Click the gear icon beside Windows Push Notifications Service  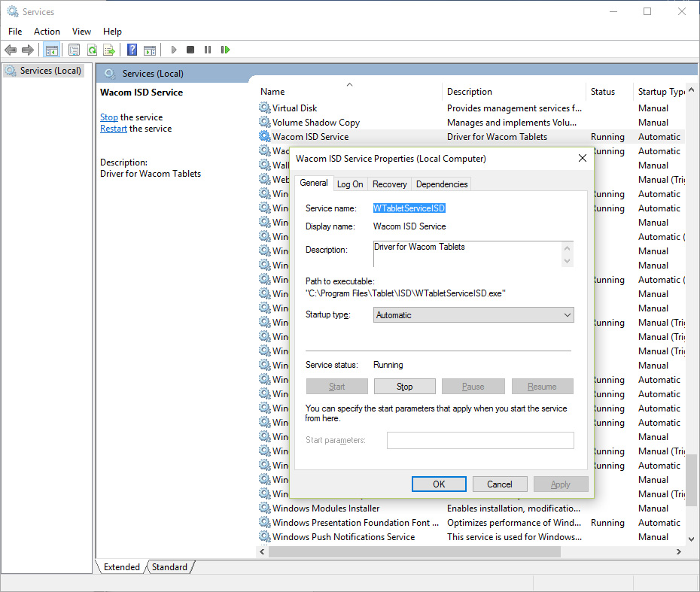(265, 536)
